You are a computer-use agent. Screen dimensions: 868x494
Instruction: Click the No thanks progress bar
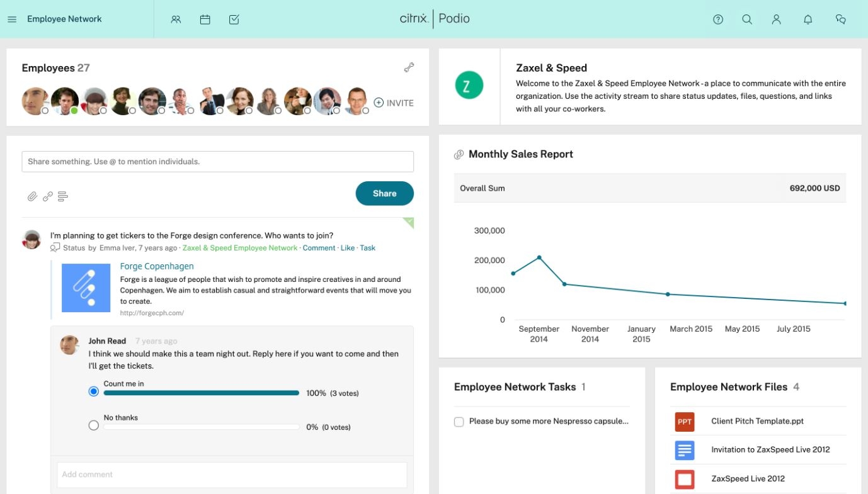tap(201, 427)
